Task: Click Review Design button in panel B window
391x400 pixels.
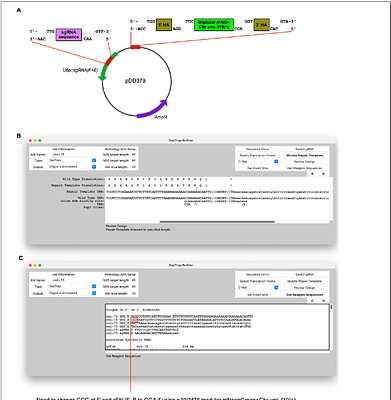Action: point(304,162)
